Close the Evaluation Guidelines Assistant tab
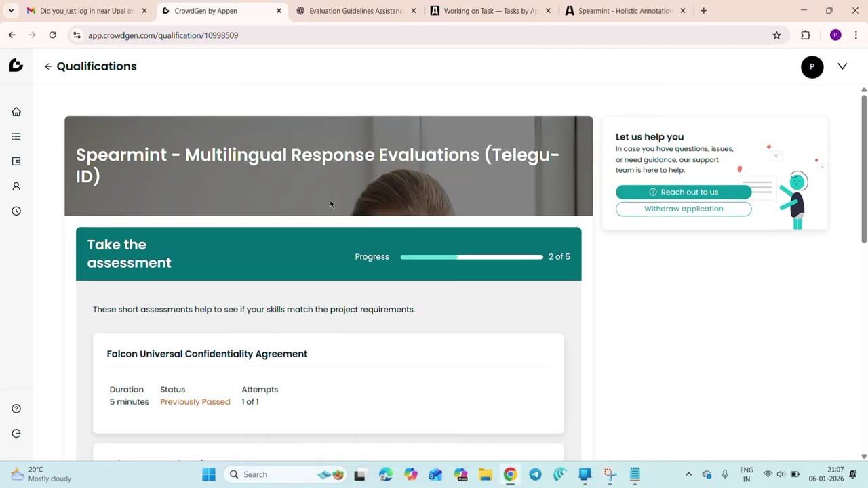This screenshot has width=868, height=488. (413, 11)
